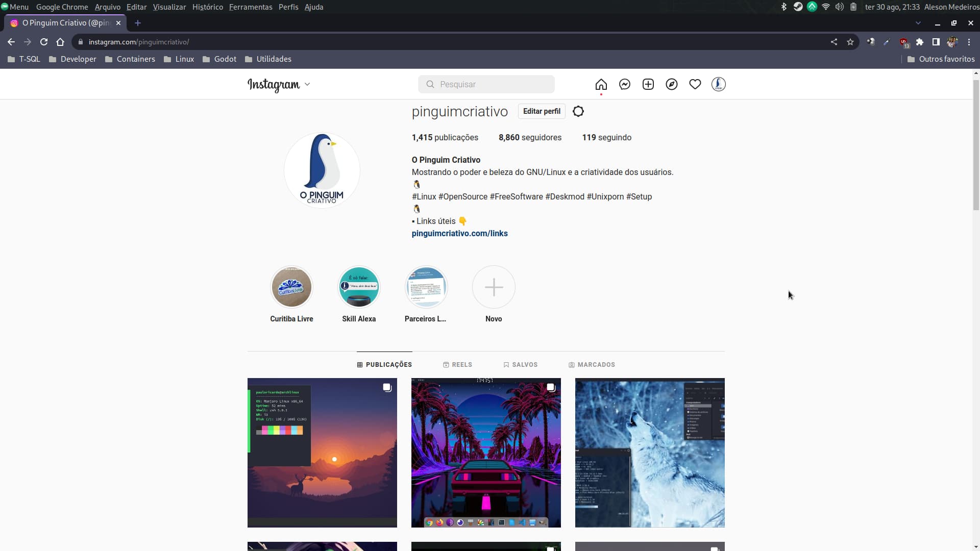View the 8,860 seguidores list

click(530, 137)
